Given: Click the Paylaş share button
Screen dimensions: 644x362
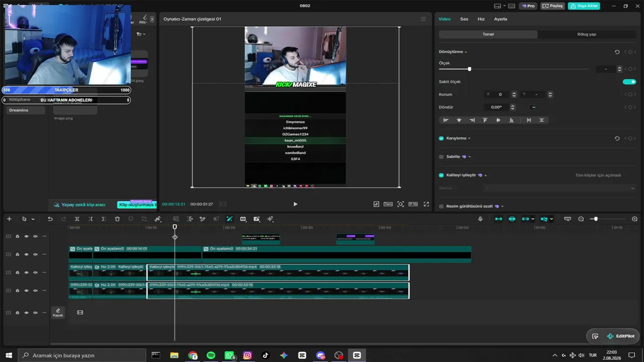Looking at the screenshot, I should [552, 6].
